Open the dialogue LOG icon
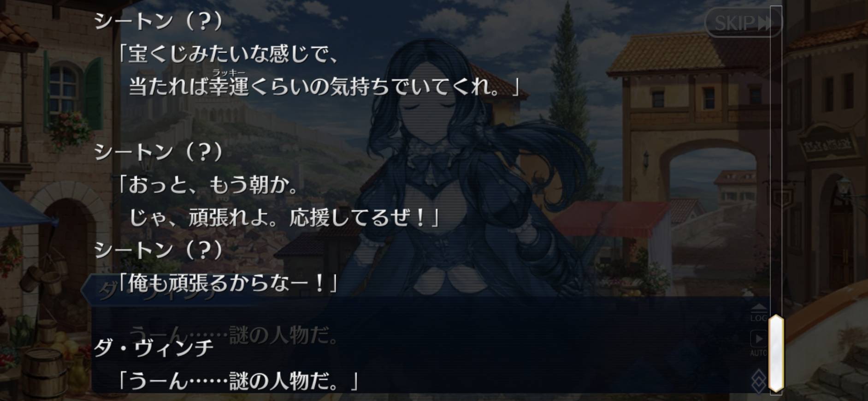Screen dimensions: 868x401 coord(759,313)
